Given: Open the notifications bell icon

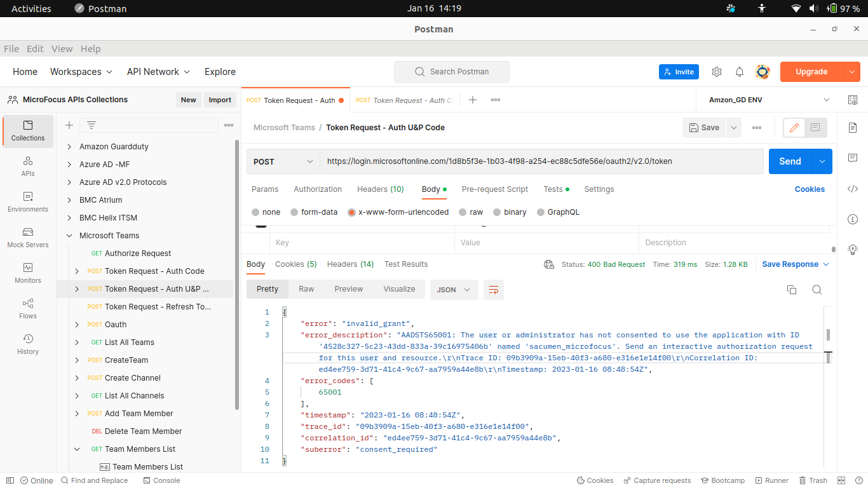Looking at the screenshot, I should coord(740,72).
